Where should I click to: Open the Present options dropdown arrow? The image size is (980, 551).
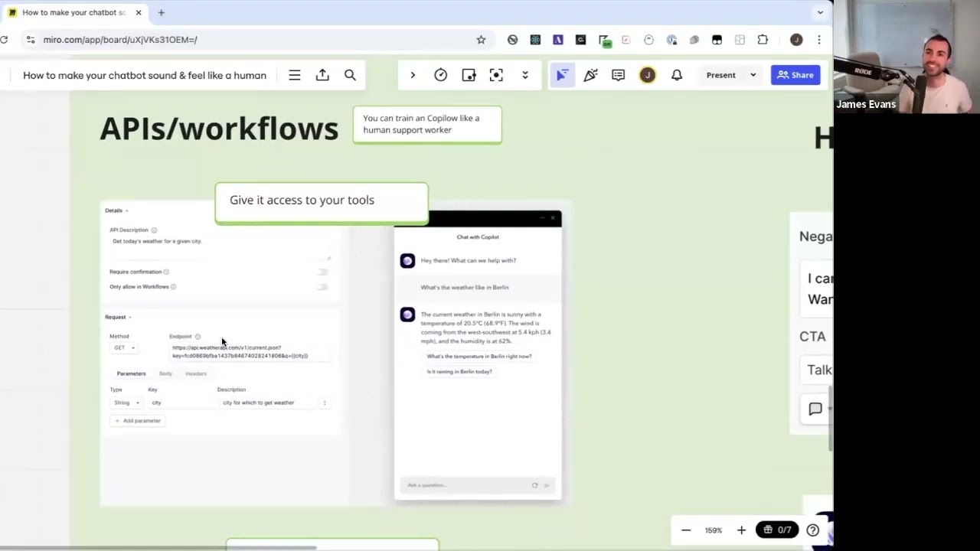coord(753,75)
